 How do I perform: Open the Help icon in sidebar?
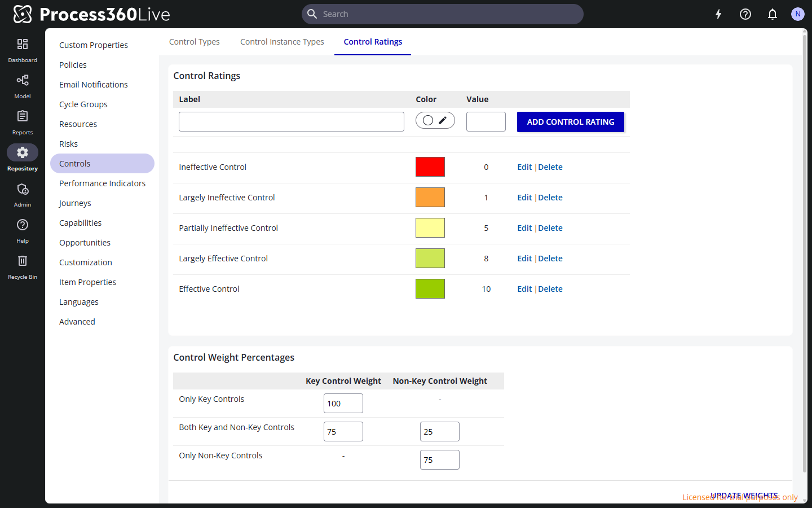23,225
